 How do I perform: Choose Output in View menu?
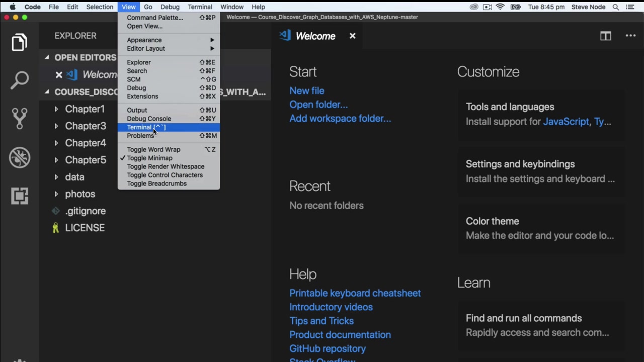tap(169, 110)
